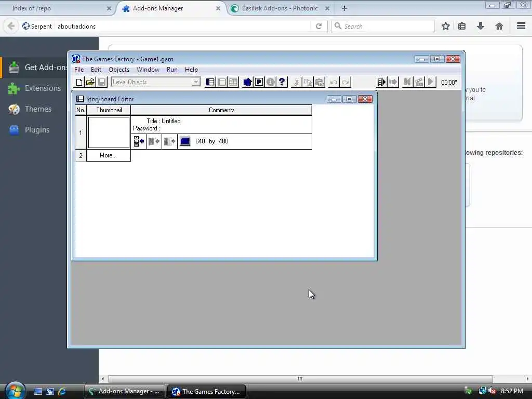
Task: Click the 'Title : Untitled' text
Action: [x=164, y=121]
